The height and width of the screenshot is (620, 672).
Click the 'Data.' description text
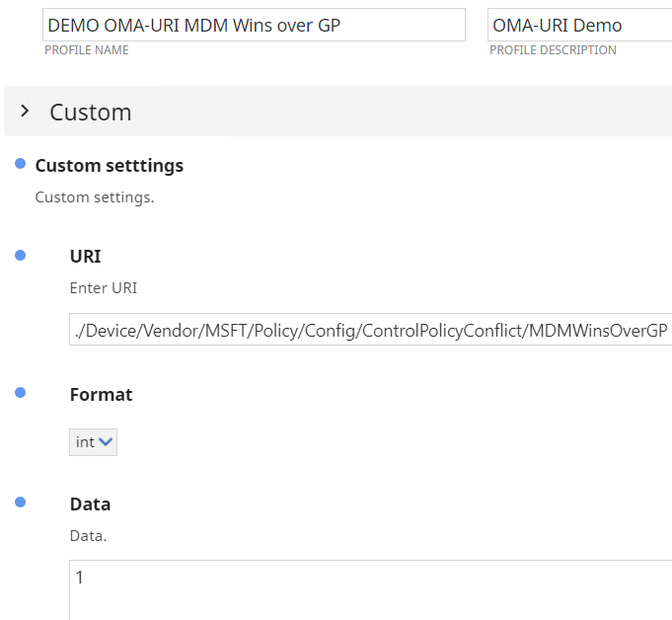(86, 536)
